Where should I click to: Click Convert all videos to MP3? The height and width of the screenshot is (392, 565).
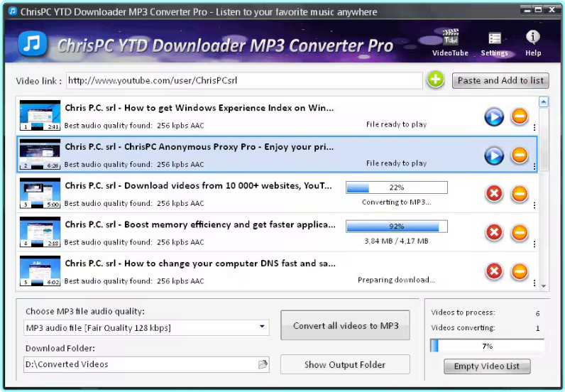345,325
